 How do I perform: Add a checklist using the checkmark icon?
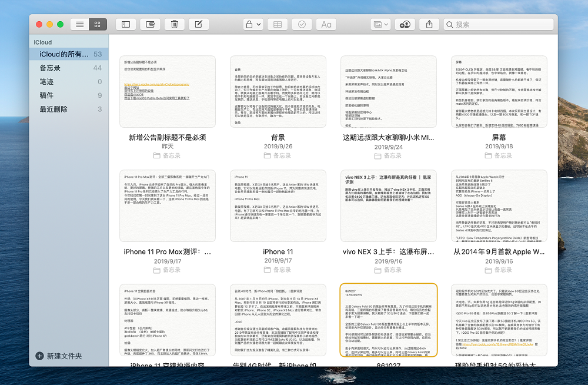tap(302, 24)
